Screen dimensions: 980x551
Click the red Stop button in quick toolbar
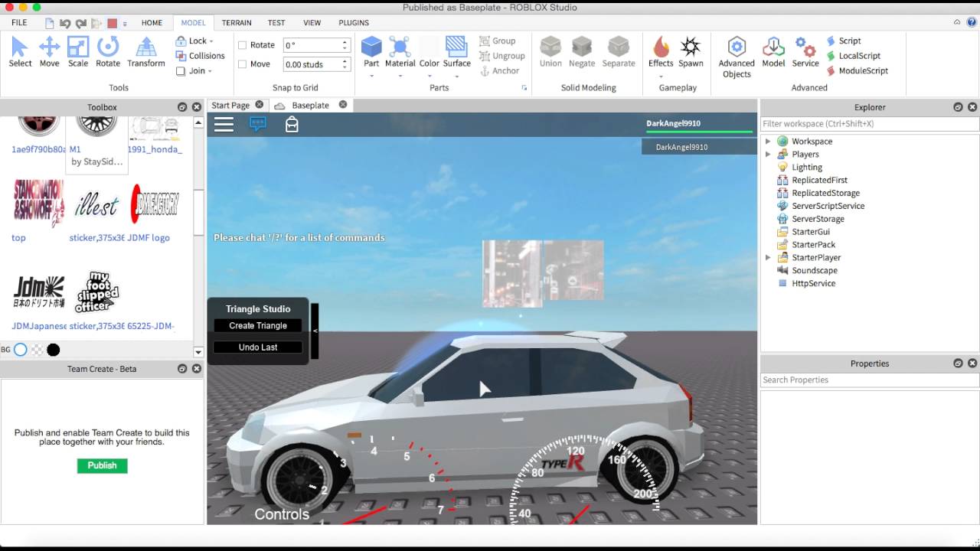(x=112, y=24)
